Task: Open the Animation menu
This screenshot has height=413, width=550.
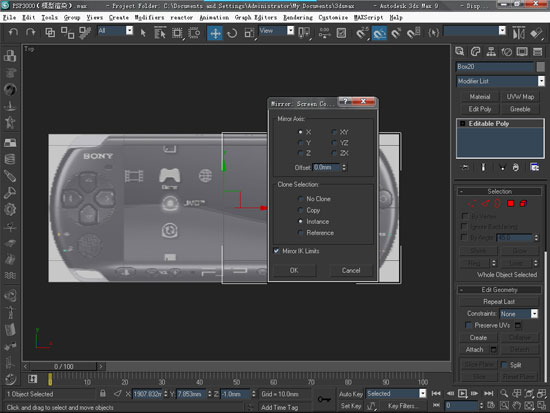Action: 214,17
